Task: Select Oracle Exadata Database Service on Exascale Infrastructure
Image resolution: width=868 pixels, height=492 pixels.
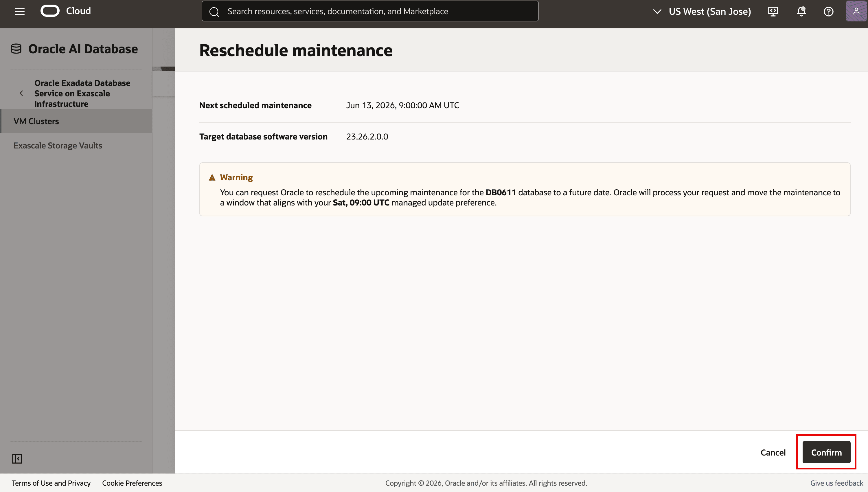Action: [x=82, y=93]
